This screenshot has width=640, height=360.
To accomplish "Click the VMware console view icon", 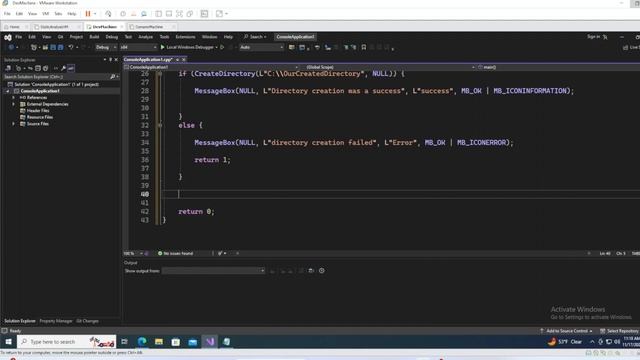I will coord(204,13).
